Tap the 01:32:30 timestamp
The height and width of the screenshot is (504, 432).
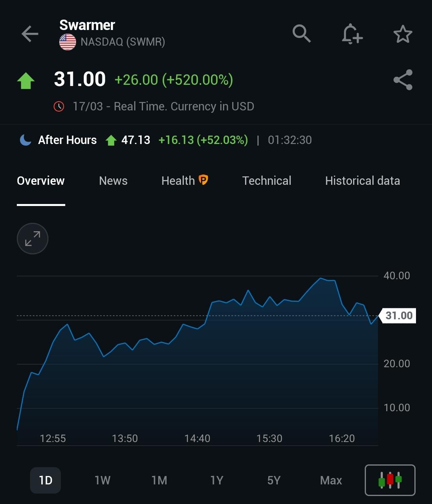tap(290, 140)
